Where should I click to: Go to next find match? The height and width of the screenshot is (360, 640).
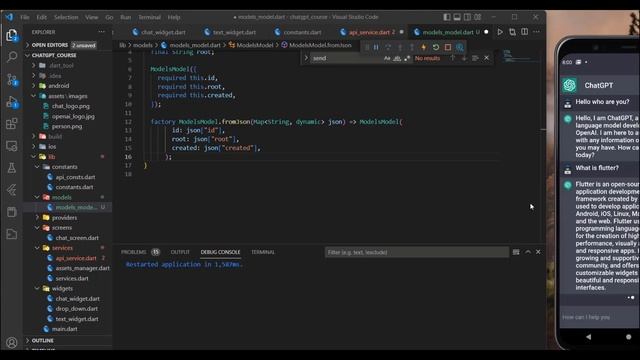pyautogui.click(x=464, y=58)
